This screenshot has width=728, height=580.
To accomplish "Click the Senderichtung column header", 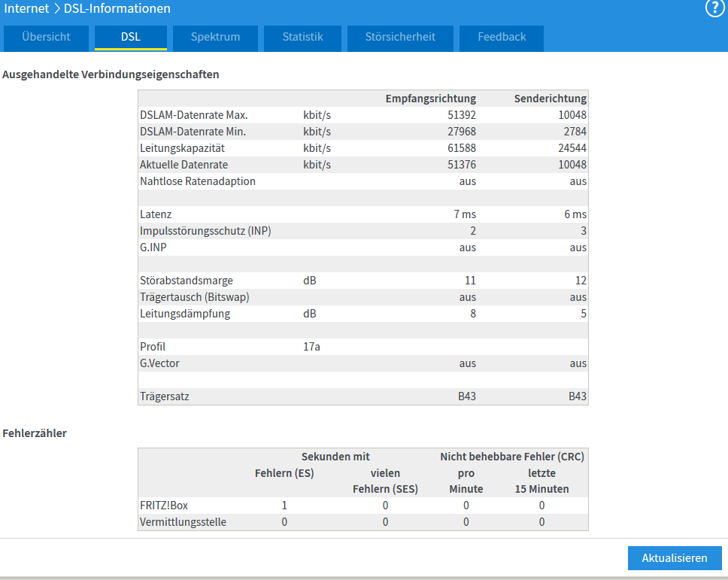I will click(550, 99).
